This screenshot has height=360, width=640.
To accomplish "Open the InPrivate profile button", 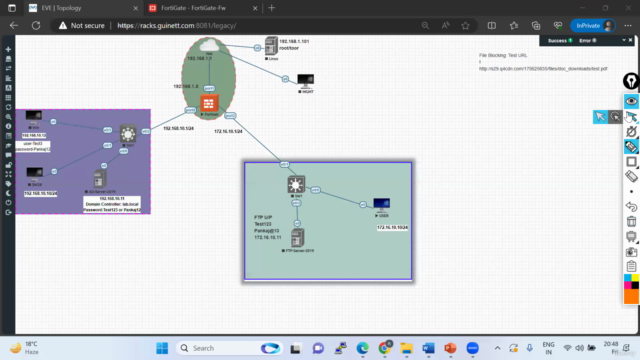I will click(593, 25).
